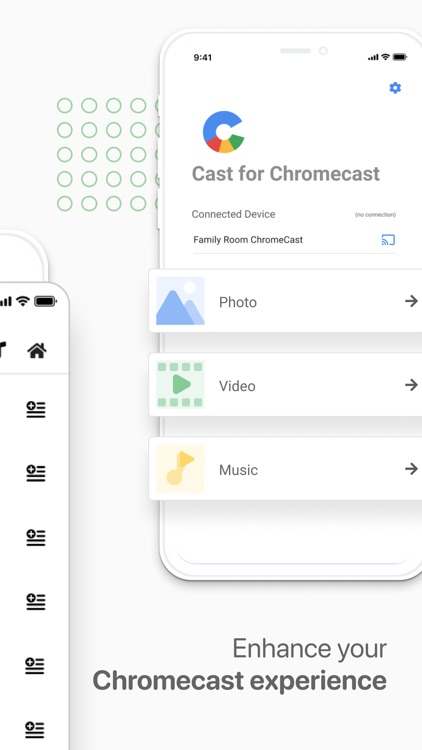
Task: Open the Video casting option
Action: 285,385
